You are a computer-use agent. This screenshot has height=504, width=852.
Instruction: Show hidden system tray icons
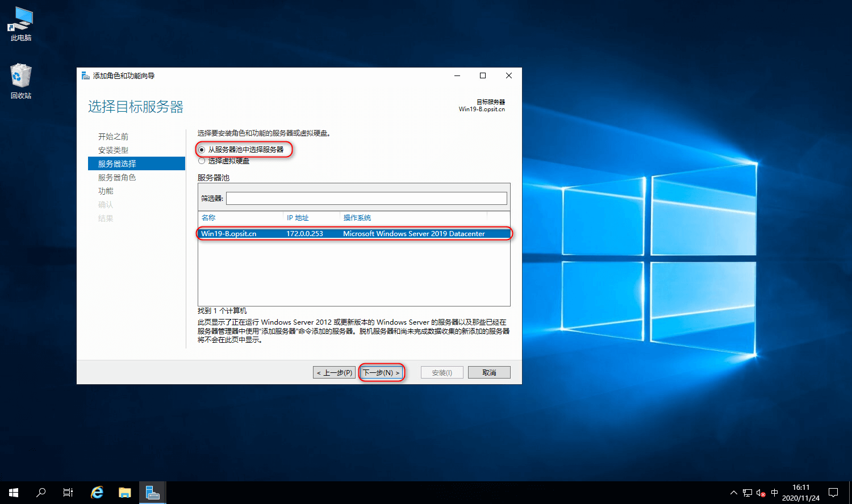[733, 493]
